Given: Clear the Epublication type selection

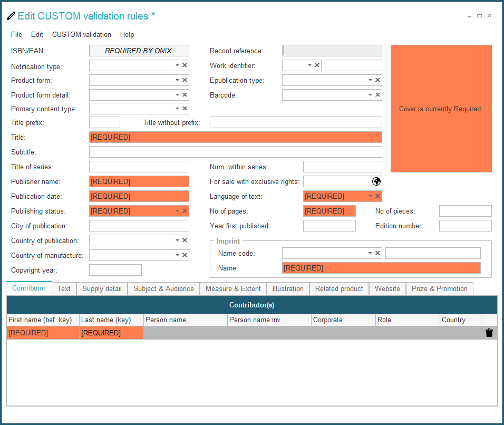Looking at the screenshot, I should tap(377, 80).
